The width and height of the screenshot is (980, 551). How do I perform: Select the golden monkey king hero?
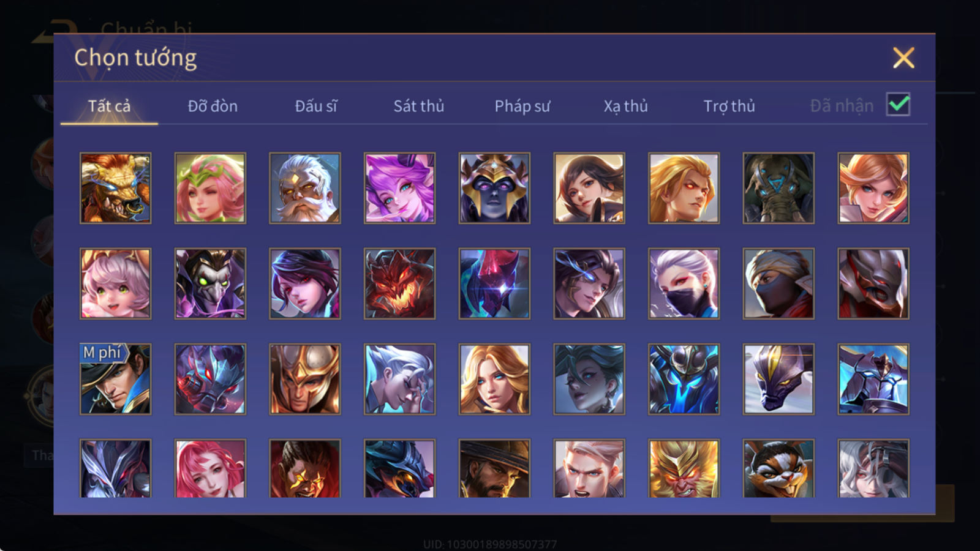tap(684, 468)
